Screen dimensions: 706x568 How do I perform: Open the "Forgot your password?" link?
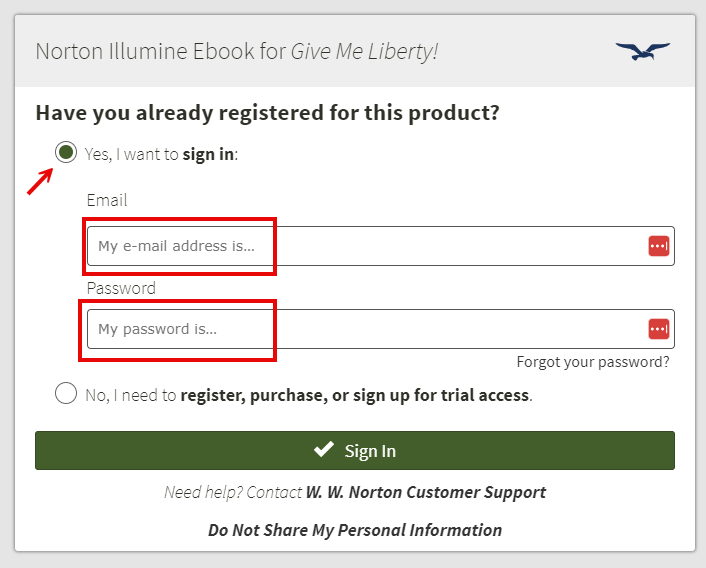[593, 362]
